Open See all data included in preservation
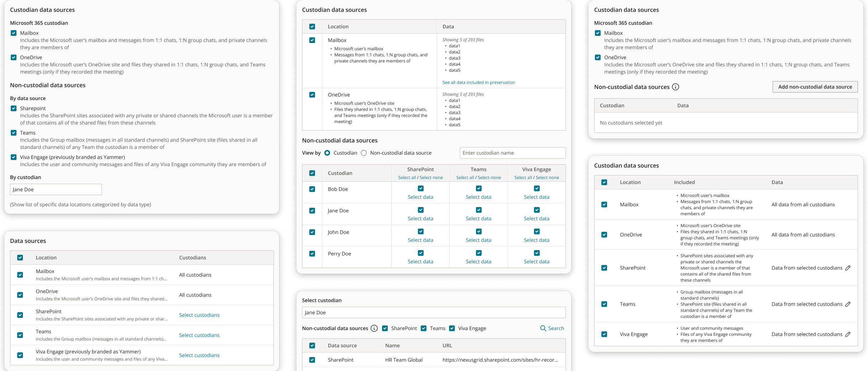Image resolution: width=868 pixels, height=371 pixels. point(479,82)
